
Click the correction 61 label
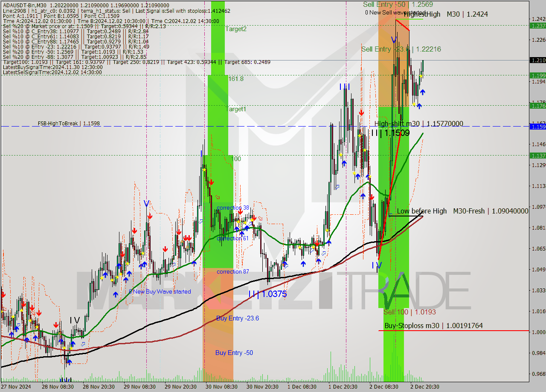coord(233,238)
